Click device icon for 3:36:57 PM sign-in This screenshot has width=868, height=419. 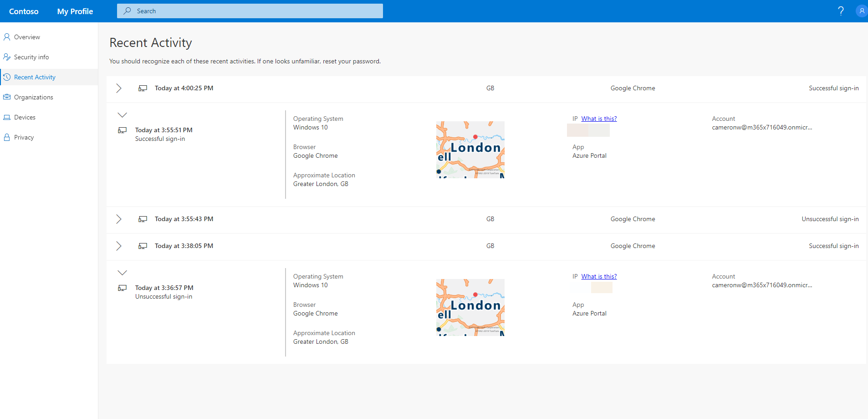122,288
